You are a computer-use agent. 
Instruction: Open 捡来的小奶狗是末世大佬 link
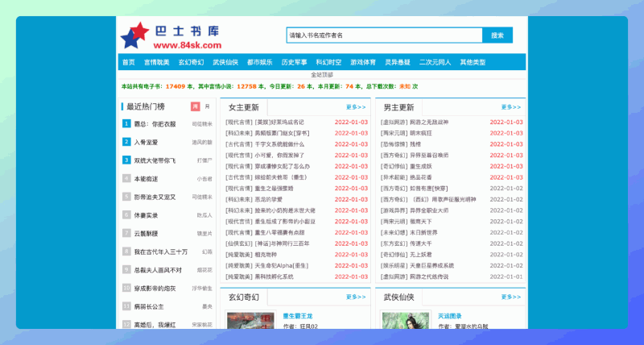click(x=285, y=210)
